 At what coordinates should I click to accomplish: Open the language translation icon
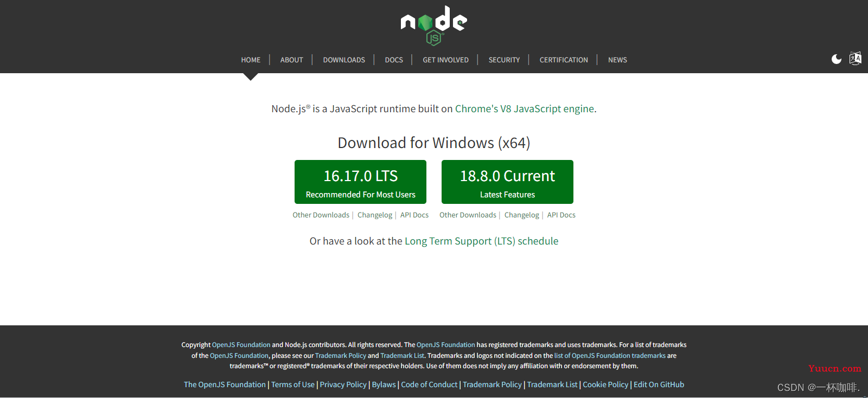856,58
